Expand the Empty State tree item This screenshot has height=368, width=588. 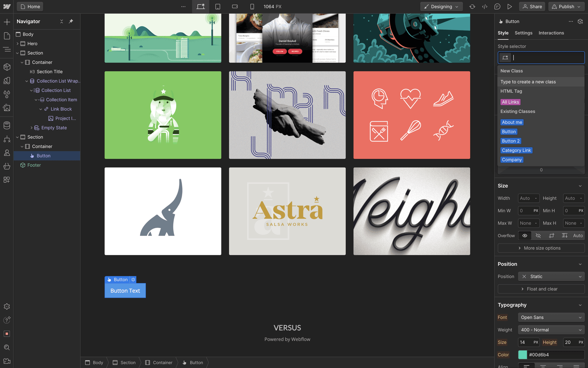point(31,128)
